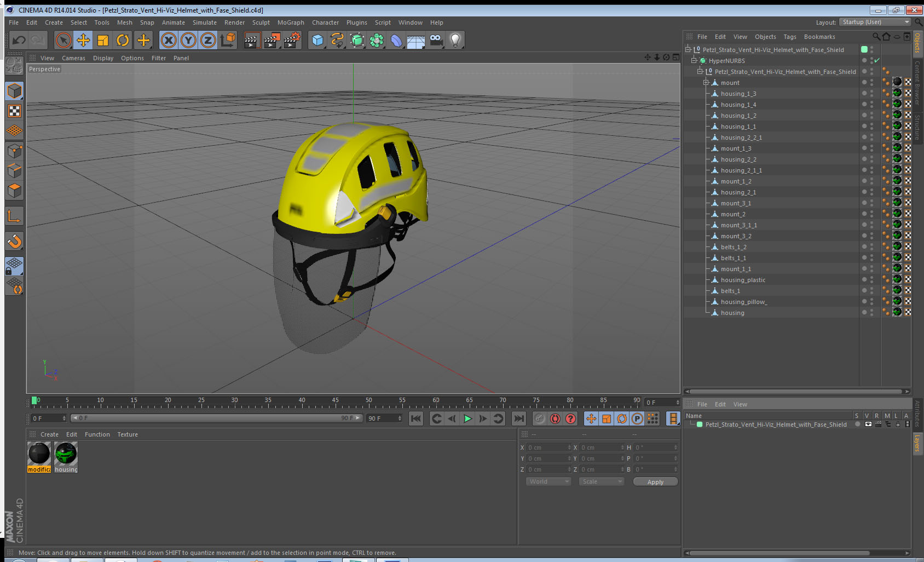
Task: Switch to Texture mode checkerboard icon
Action: [15, 111]
